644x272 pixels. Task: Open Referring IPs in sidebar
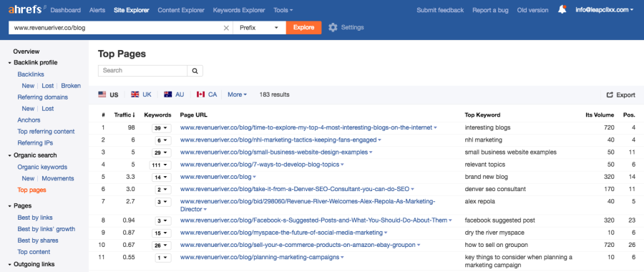point(35,143)
